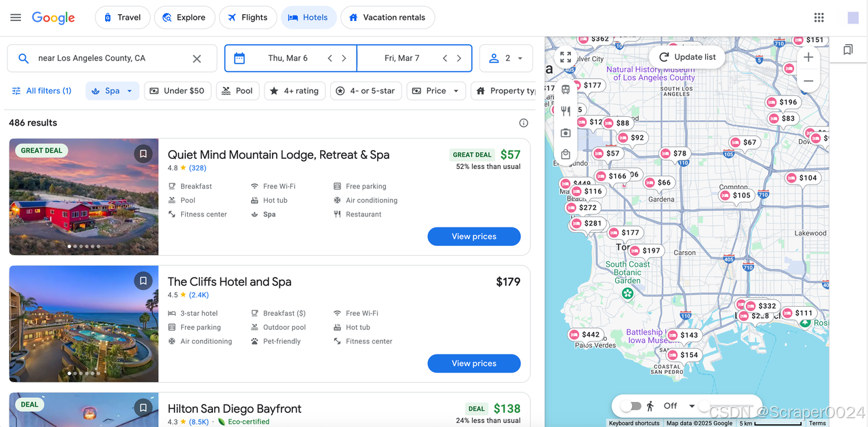
Task: Toggle the 4+ rating filter
Action: tap(295, 91)
